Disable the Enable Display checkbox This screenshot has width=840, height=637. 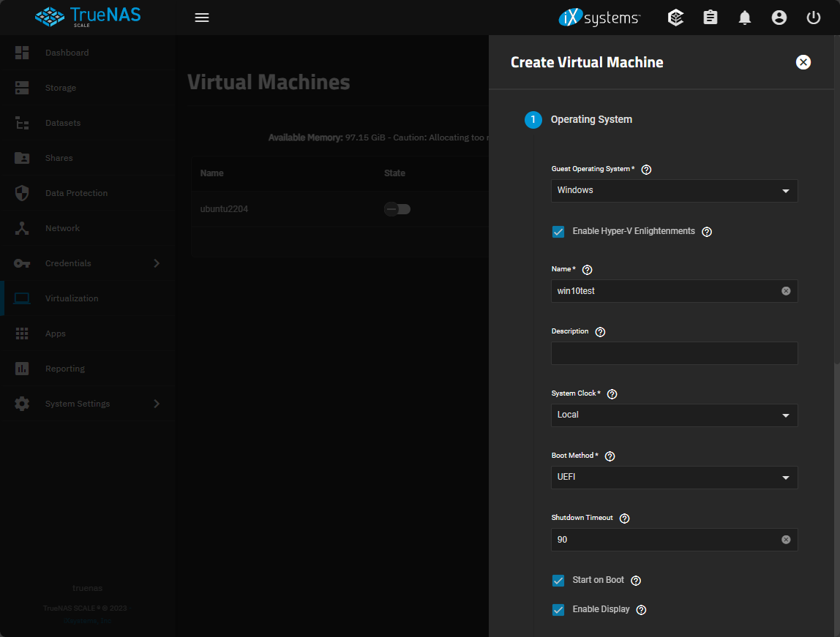coord(558,610)
